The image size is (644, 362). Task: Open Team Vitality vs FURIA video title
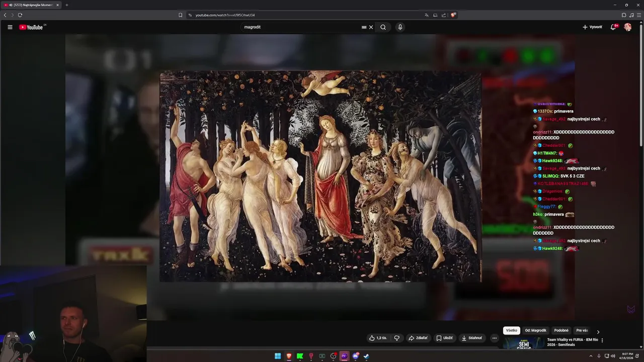[x=573, y=342]
